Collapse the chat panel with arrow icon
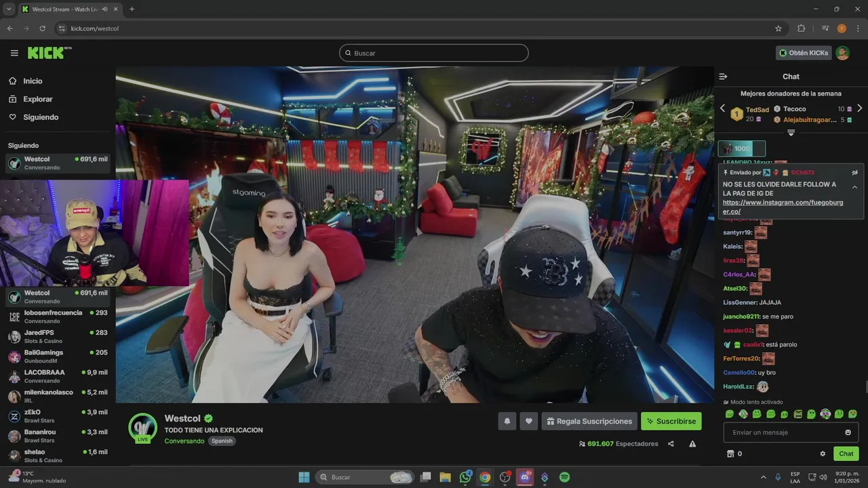Image resolution: width=868 pixels, height=488 pixels. pyautogui.click(x=723, y=77)
